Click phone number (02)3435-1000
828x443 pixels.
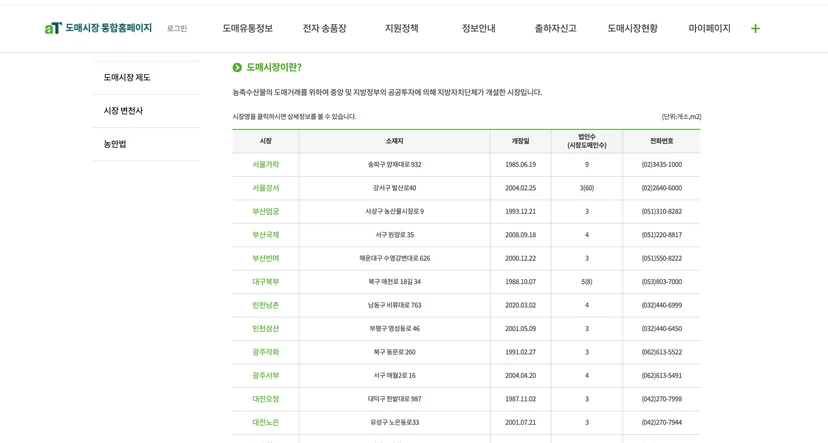click(x=662, y=165)
